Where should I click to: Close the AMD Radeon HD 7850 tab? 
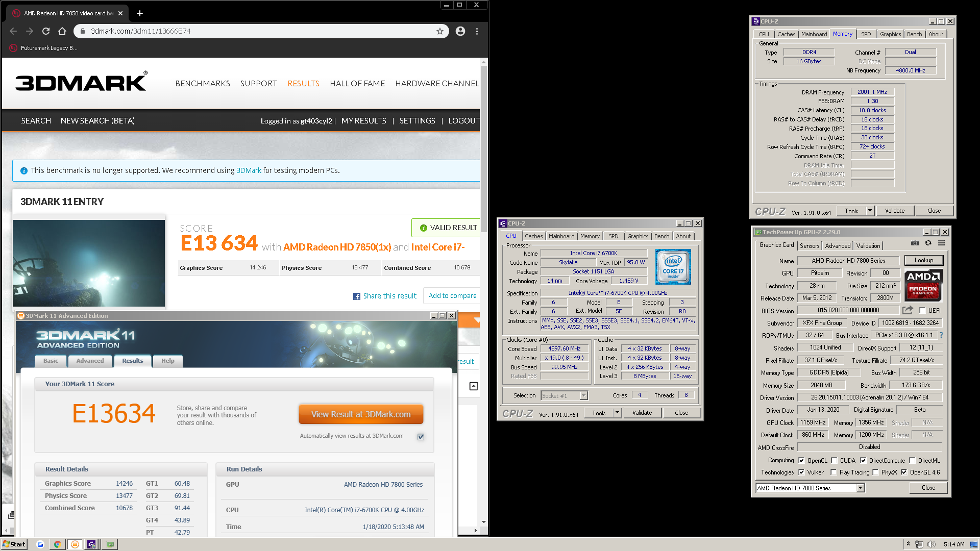(x=120, y=13)
